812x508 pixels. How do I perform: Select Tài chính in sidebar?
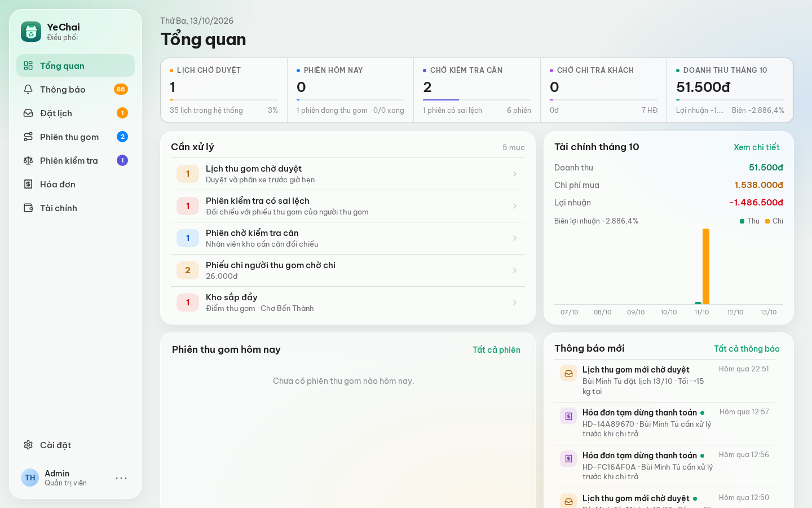point(76,208)
